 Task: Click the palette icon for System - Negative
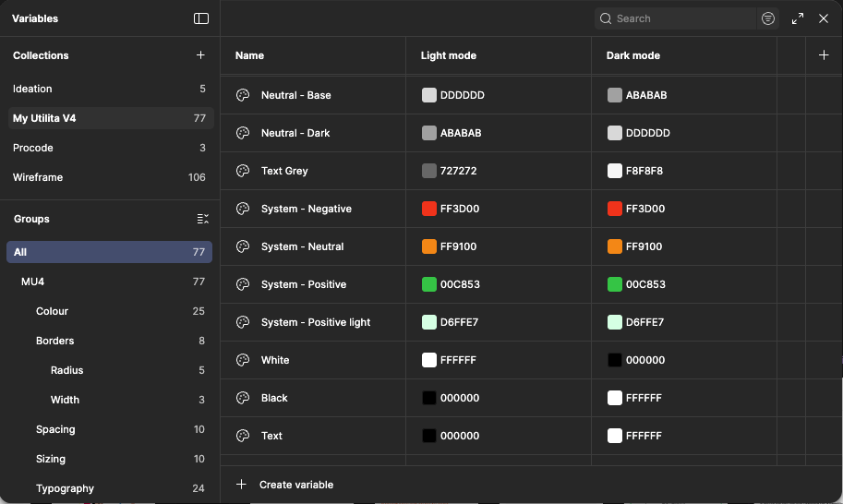click(x=243, y=209)
